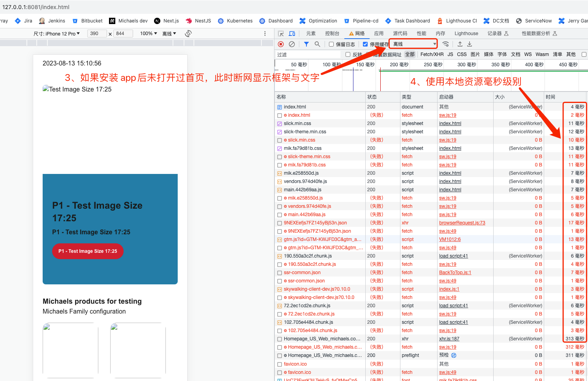Sort by 名称 column header
588x381 pixels.
(320, 97)
